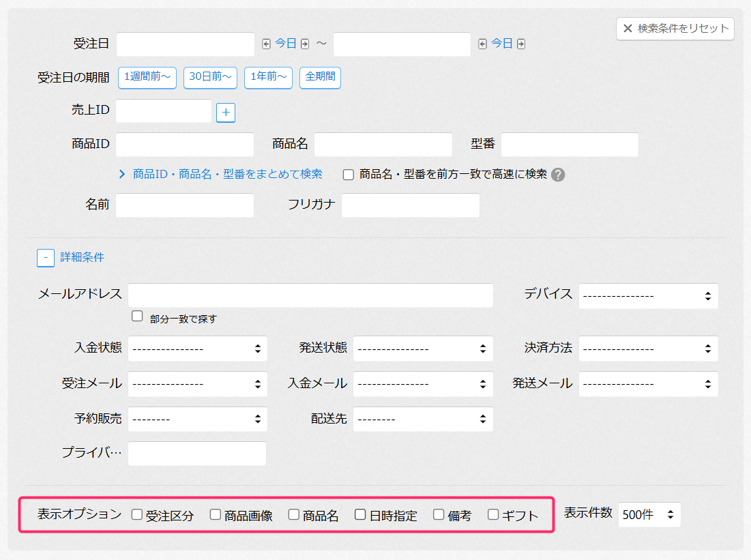The image size is (751, 560).
Task: Open the 表示件数 500件 dropdown
Action: [649, 515]
